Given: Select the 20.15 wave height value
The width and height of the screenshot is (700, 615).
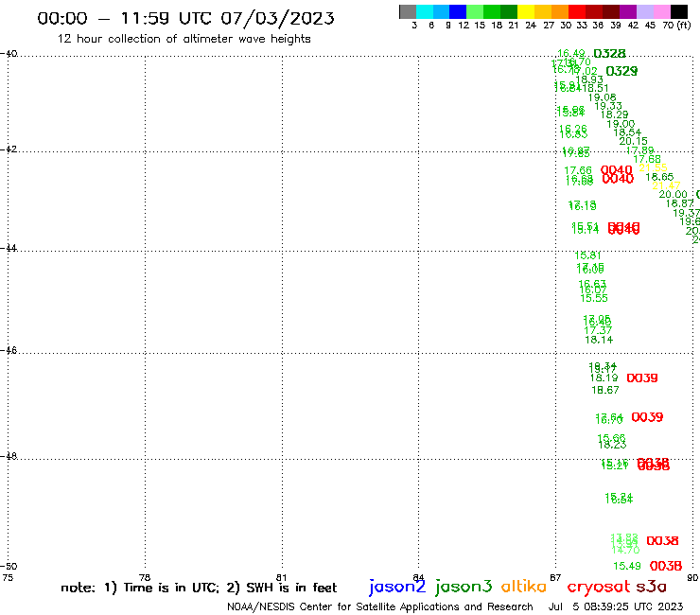Looking at the screenshot, I should pyautogui.click(x=633, y=141).
